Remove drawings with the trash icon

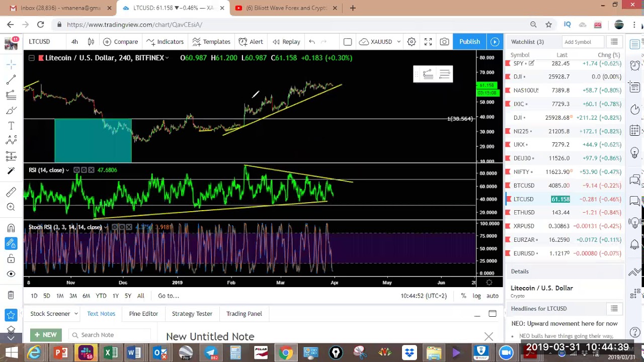click(x=11, y=295)
